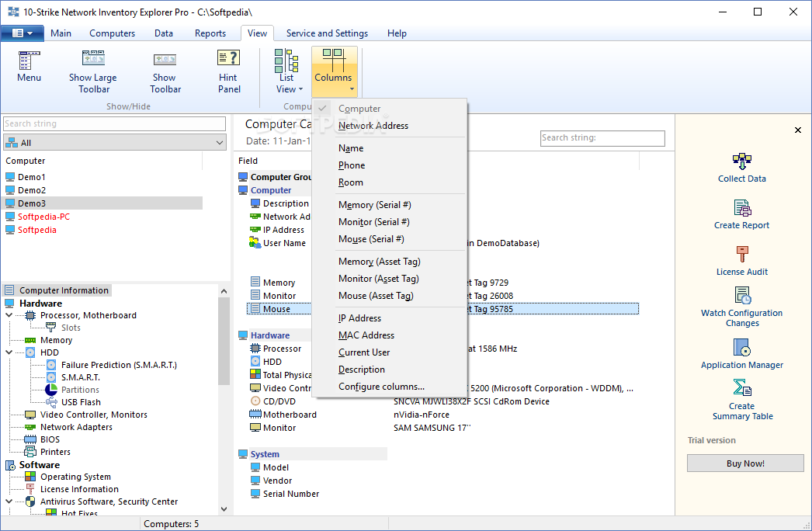Enable the Current User column option
The image size is (812, 531).
[390, 352]
